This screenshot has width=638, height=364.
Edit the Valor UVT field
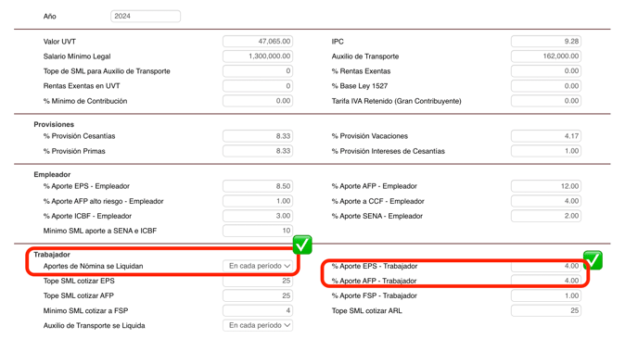pos(258,42)
